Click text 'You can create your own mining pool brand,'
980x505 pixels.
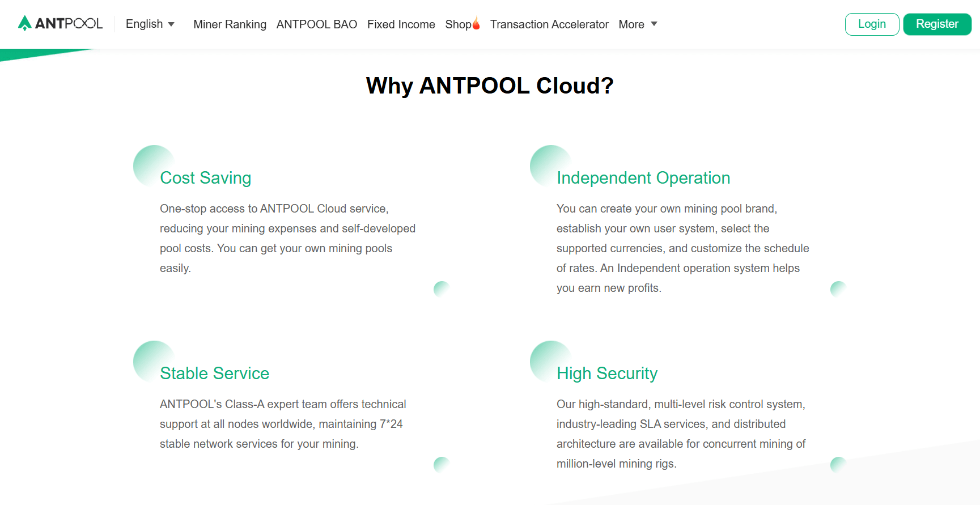(x=667, y=209)
